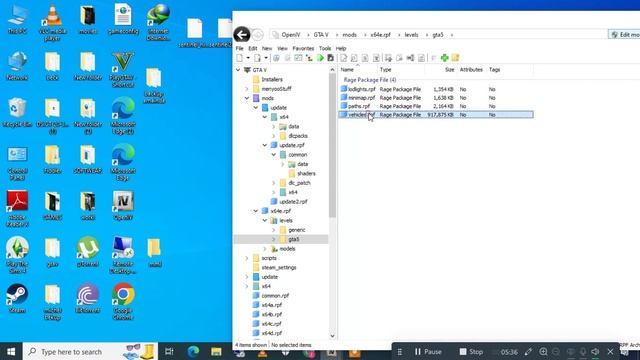Open the Network desktop icon

pos(17,66)
